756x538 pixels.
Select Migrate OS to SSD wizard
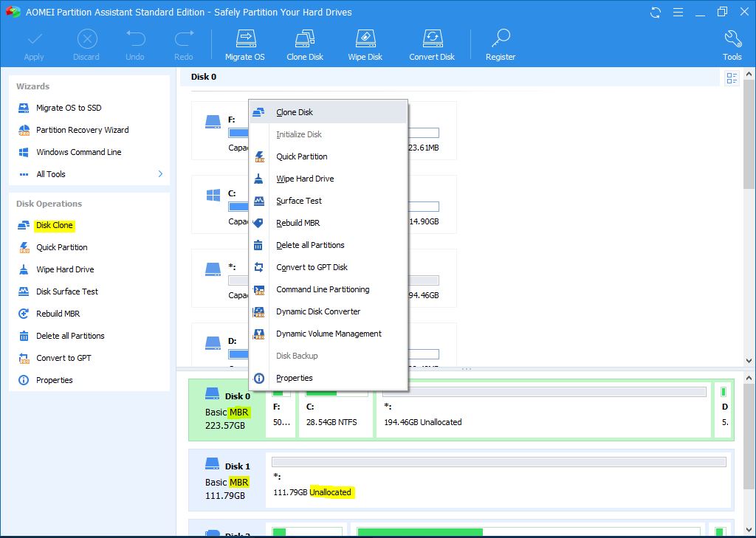pos(69,108)
